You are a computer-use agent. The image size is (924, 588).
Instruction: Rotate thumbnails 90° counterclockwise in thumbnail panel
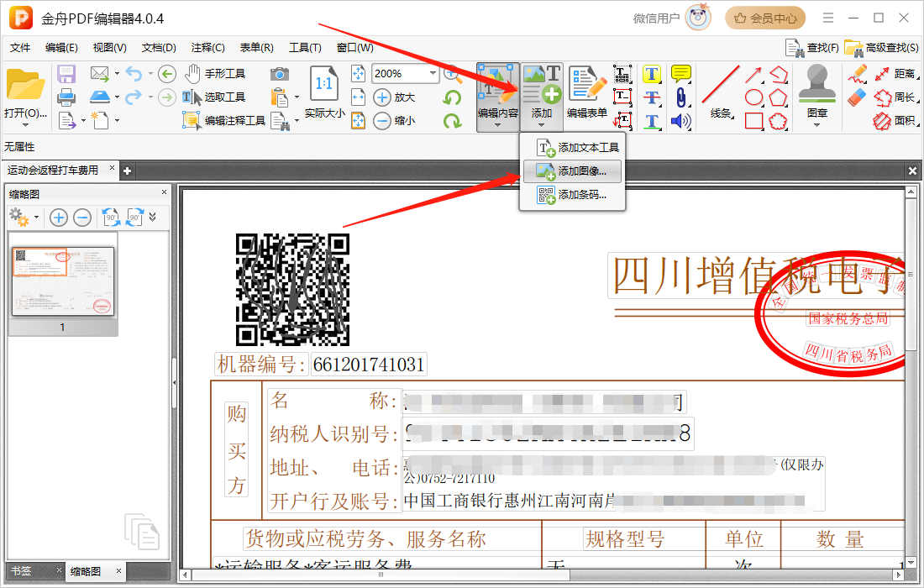click(x=111, y=218)
